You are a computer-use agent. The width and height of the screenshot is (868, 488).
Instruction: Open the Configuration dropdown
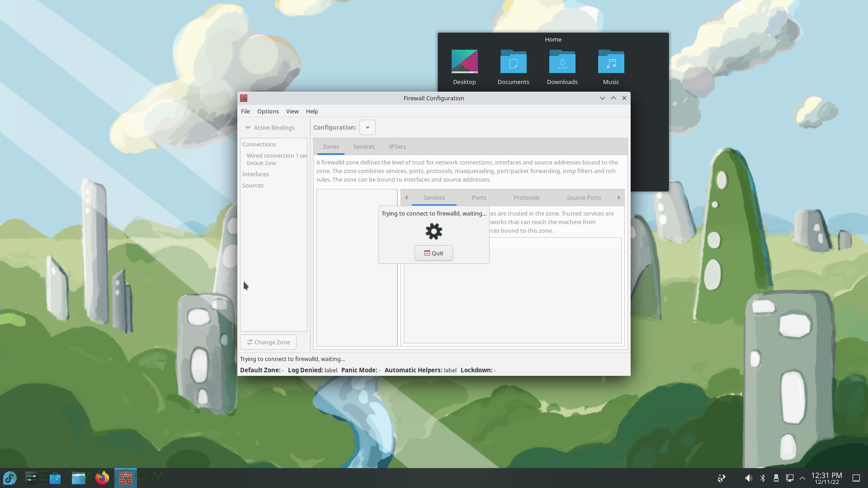coord(367,127)
